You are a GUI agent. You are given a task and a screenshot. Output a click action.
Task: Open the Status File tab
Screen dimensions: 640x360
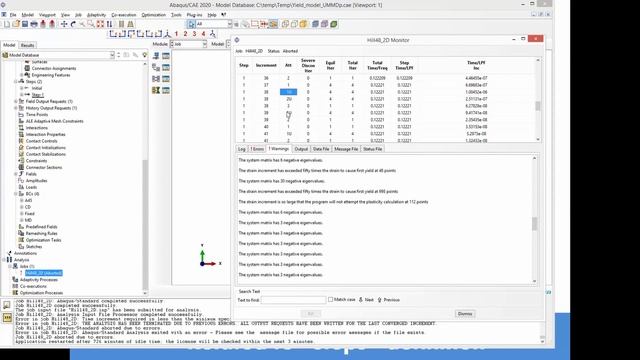(373, 149)
